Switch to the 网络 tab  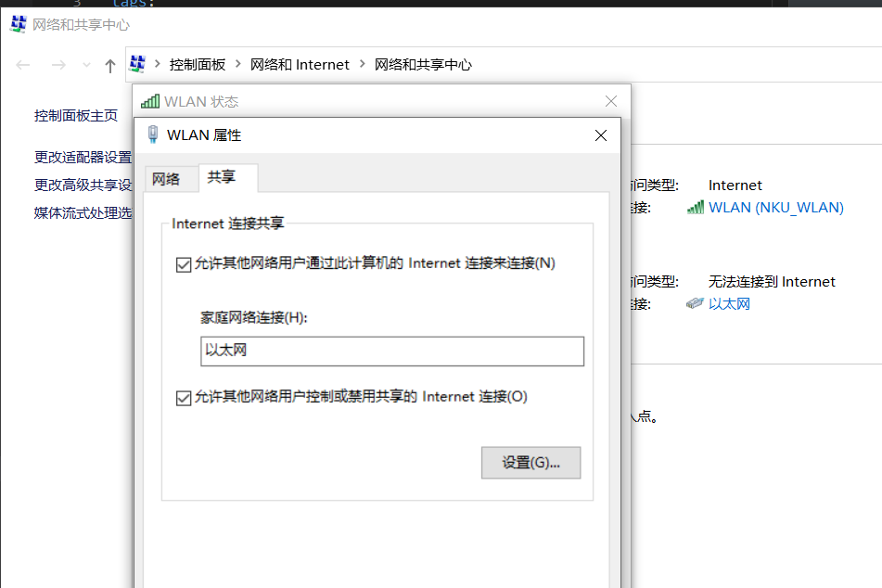[x=166, y=179]
